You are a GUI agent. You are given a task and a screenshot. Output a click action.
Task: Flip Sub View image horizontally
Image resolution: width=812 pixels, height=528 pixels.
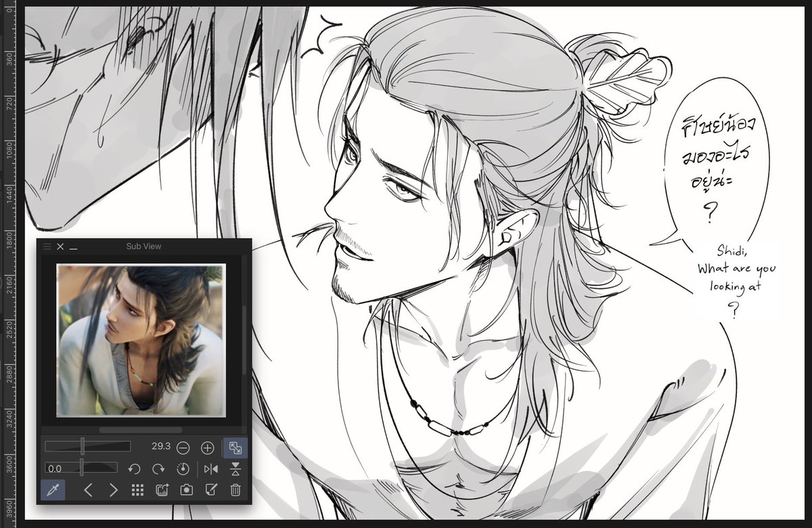pos(211,468)
